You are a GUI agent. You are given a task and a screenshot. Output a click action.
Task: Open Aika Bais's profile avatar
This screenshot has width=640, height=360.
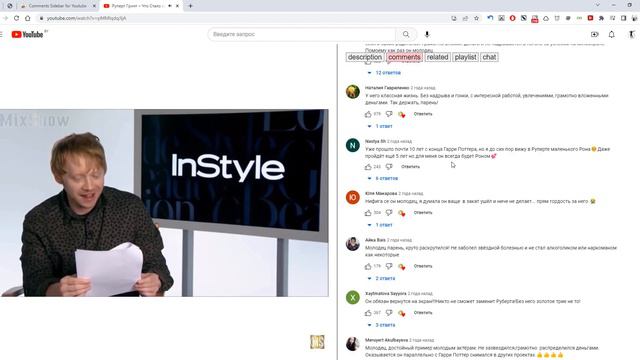353,244
